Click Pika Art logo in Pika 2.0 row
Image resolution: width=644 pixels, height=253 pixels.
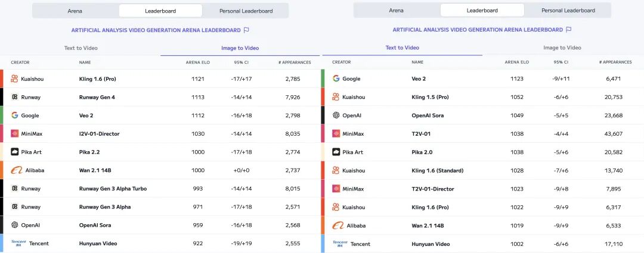(336, 152)
